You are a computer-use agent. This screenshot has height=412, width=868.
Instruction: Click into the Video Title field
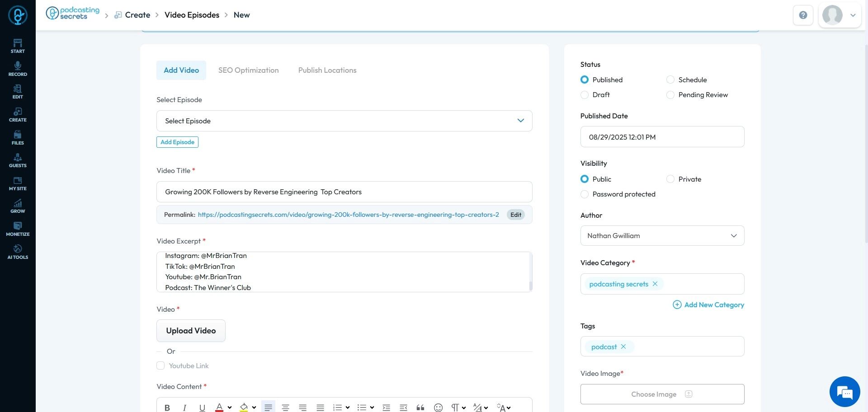tap(344, 192)
